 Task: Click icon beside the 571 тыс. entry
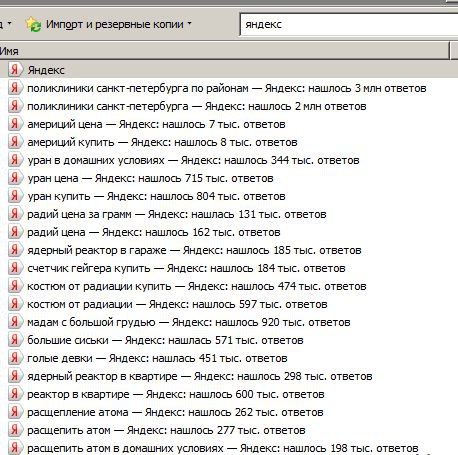coord(15,340)
